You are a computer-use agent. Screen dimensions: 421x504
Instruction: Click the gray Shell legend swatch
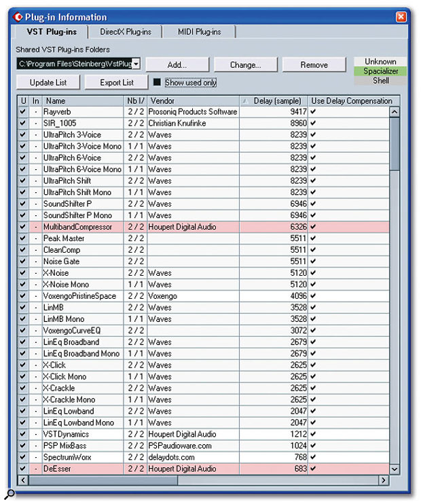(x=380, y=80)
